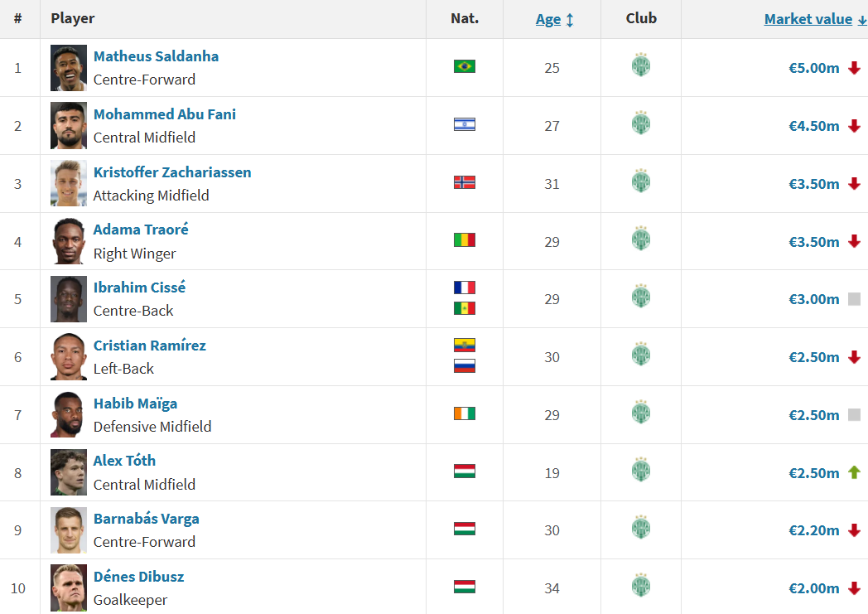Click Cristian Ramírez's €2.50m value
This screenshot has height=614, width=868.
click(813, 358)
